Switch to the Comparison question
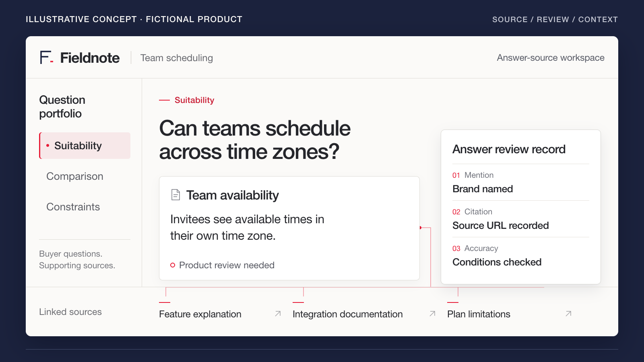 tap(75, 176)
